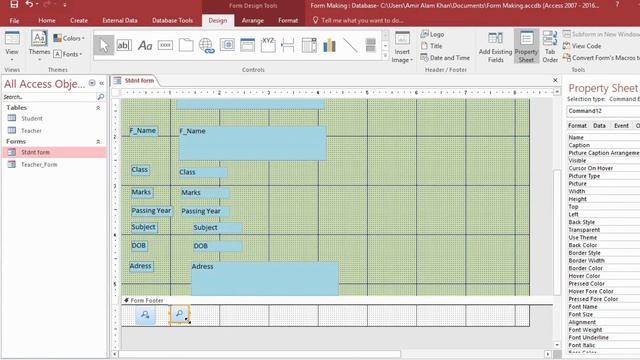Insert Date and Time
This screenshot has height=360, width=640.
tap(445, 58)
